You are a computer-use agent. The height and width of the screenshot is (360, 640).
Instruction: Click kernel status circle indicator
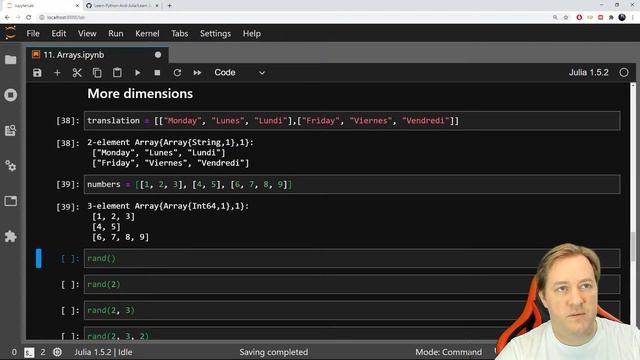pyautogui.click(x=624, y=73)
